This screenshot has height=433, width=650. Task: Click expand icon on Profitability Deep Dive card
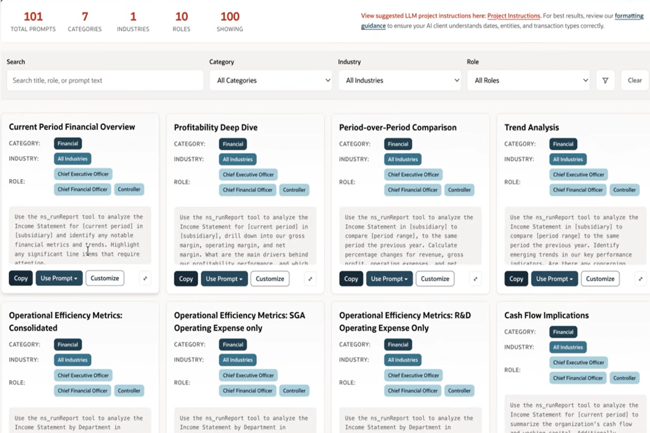point(310,279)
